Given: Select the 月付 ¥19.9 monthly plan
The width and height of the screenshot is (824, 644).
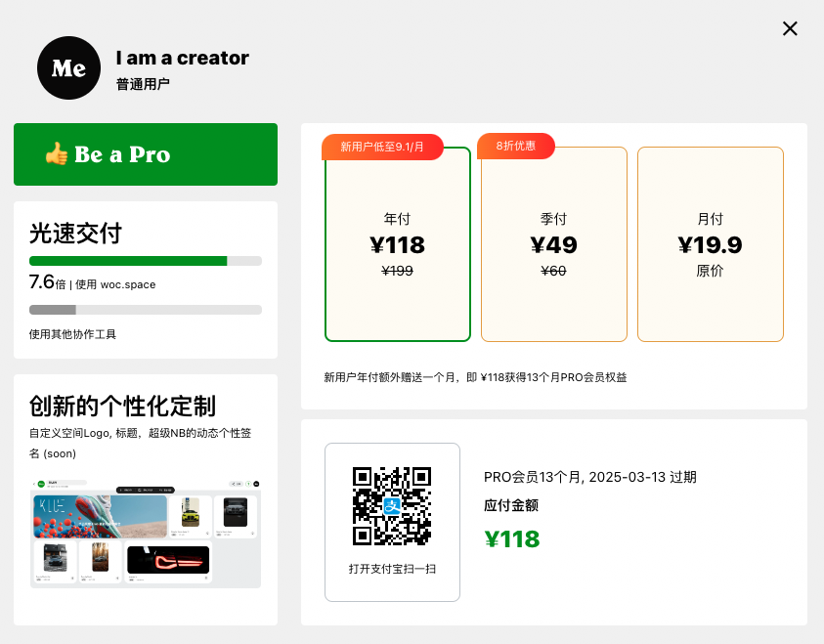Looking at the screenshot, I should pos(711,244).
